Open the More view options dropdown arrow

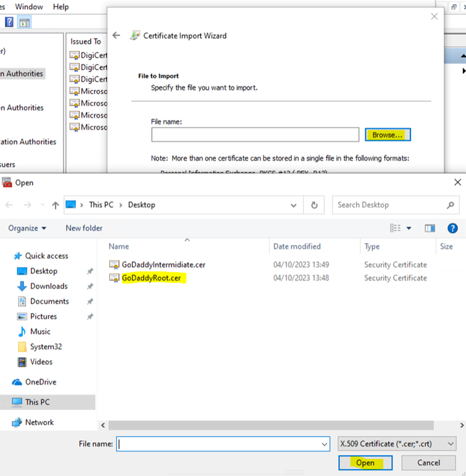pyautogui.click(x=409, y=228)
